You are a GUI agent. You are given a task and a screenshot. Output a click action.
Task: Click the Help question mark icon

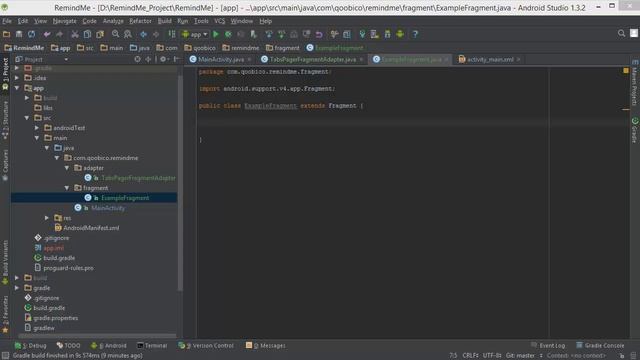click(415, 34)
